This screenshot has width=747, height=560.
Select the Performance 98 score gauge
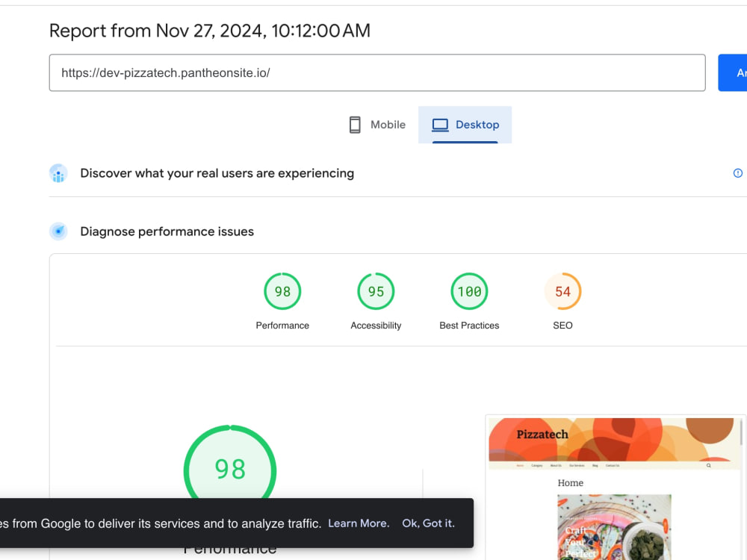click(282, 291)
